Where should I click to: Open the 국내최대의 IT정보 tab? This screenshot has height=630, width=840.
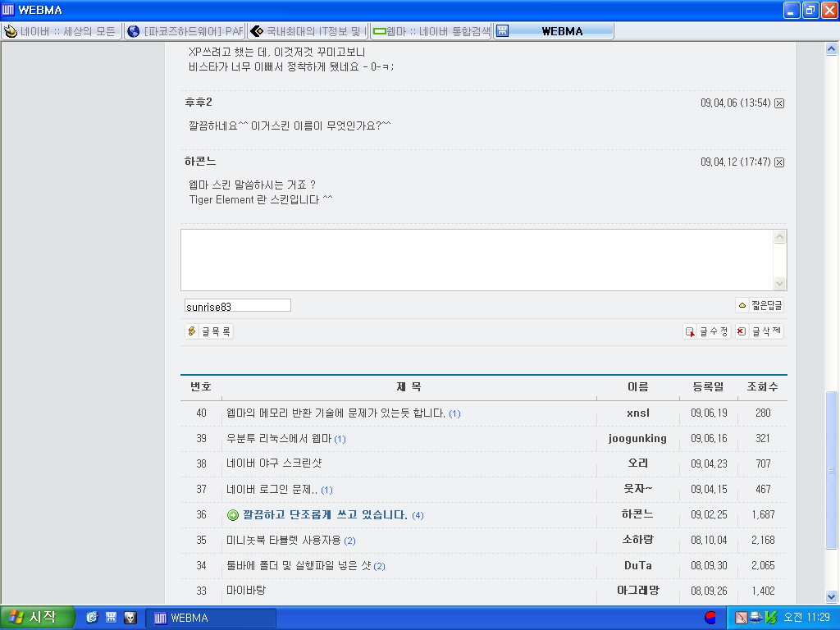[308, 31]
